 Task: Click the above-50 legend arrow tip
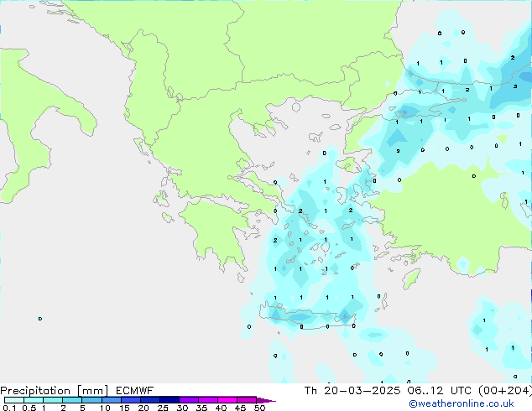pos(266,400)
